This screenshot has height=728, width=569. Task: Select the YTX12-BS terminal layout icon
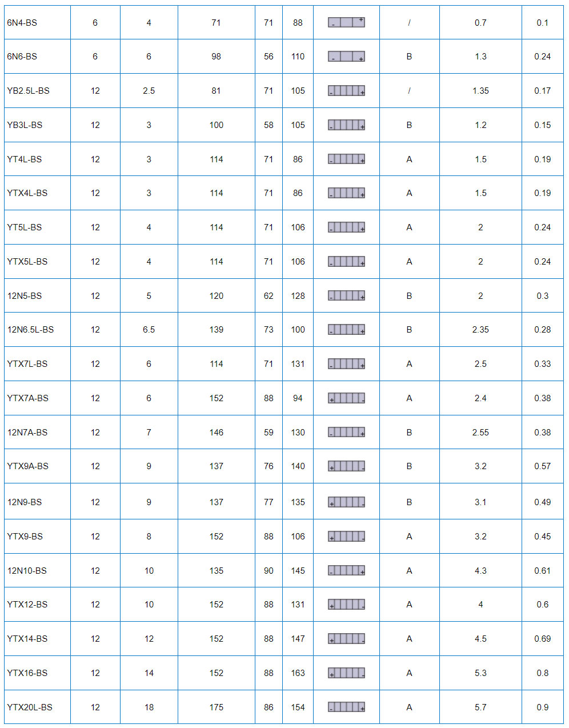point(346,604)
